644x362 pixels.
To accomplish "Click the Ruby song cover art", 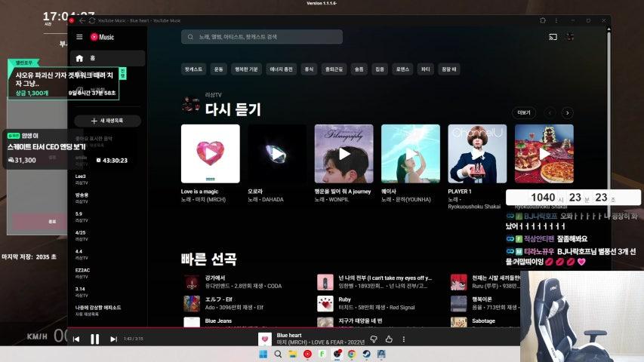I will pos(325,304).
